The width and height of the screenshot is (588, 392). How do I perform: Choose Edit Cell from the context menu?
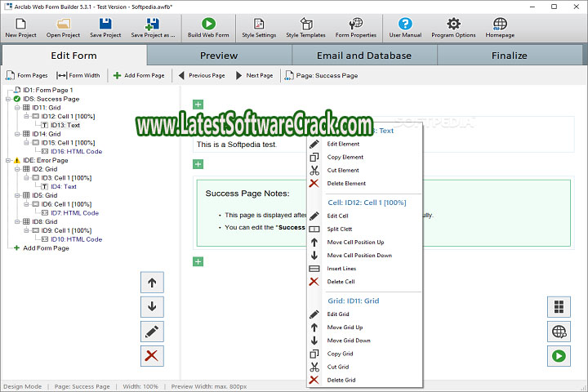coord(364,216)
